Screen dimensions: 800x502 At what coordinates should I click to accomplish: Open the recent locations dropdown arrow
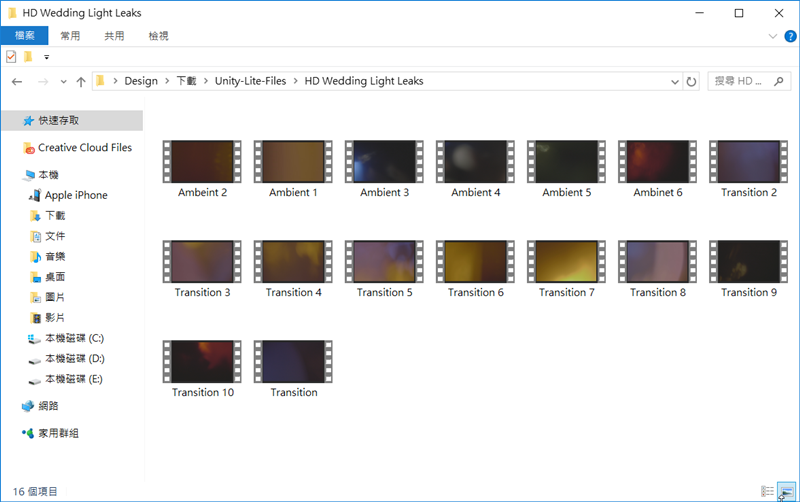tap(63, 81)
